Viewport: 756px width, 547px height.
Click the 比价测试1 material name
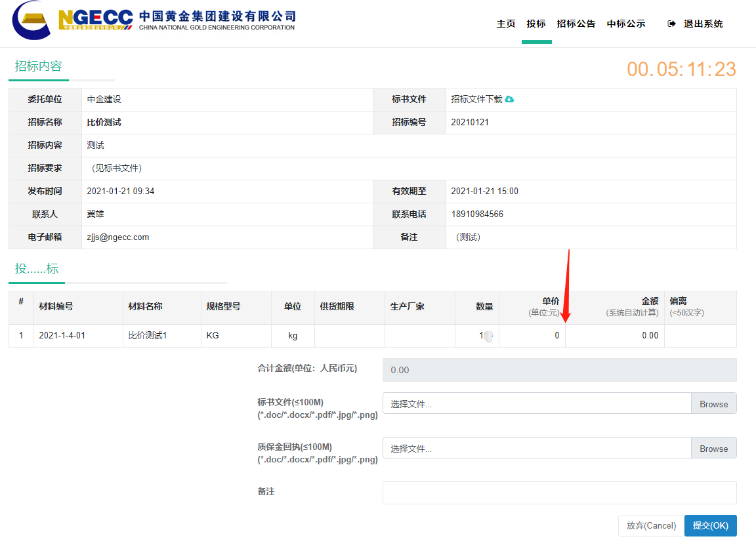click(148, 336)
